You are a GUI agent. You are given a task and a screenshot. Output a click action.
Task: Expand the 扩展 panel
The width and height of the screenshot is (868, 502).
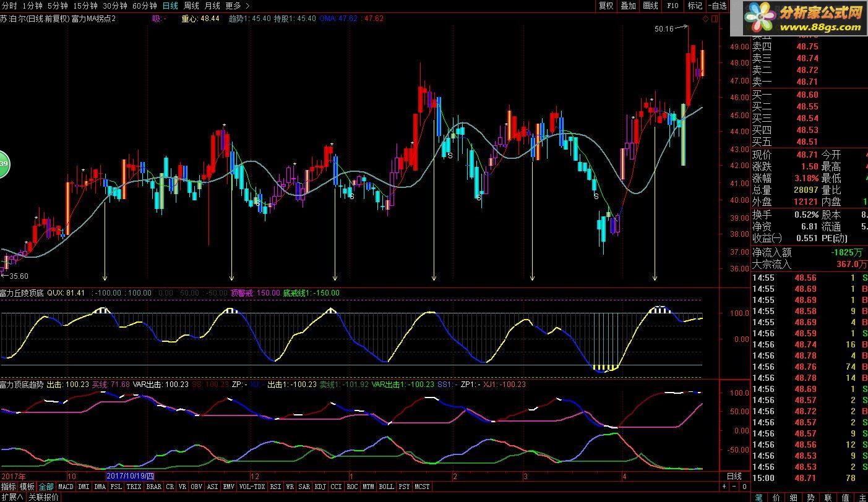[x=12, y=497]
